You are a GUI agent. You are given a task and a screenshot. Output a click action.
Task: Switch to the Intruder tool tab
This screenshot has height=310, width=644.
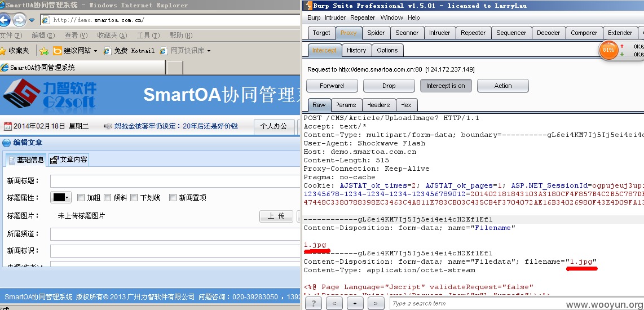[x=439, y=33]
